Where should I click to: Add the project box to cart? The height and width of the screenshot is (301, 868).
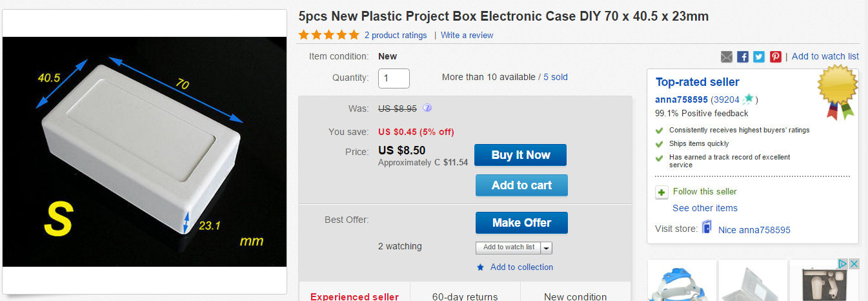(521, 185)
